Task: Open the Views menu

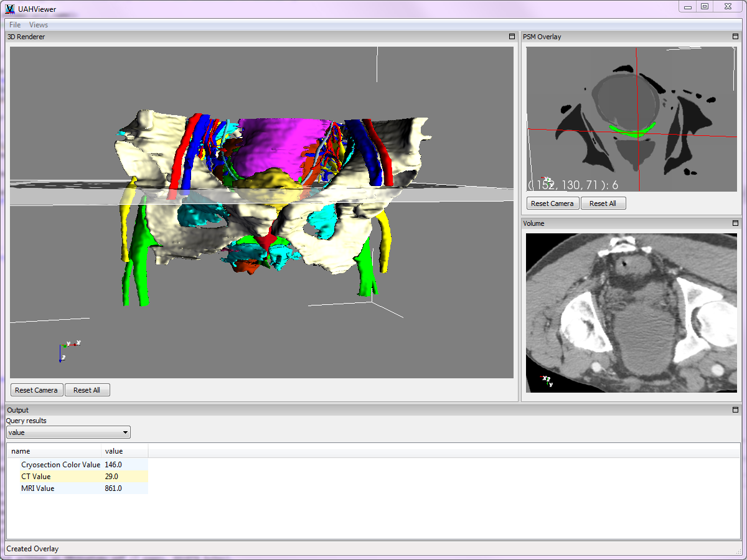Action: tap(39, 25)
